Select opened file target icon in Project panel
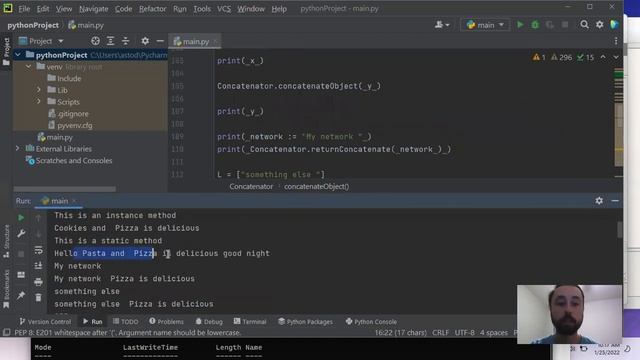The height and width of the screenshot is (360, 640). (x=96, y=41)
